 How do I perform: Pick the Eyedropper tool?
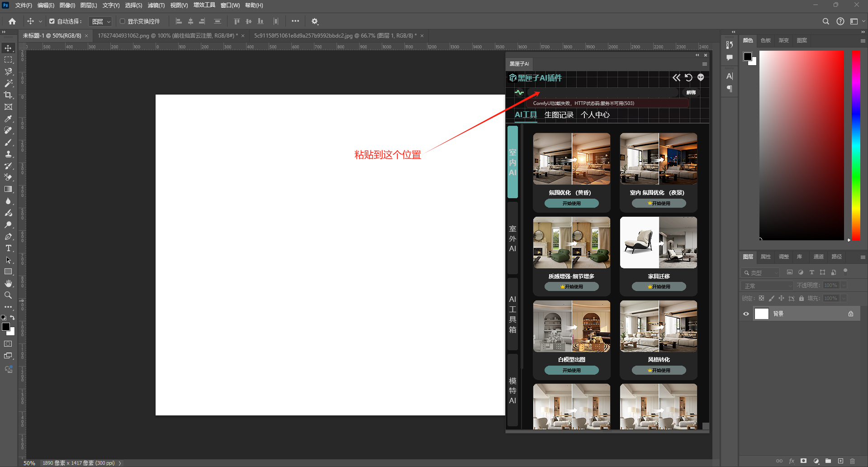coord(8,119)
